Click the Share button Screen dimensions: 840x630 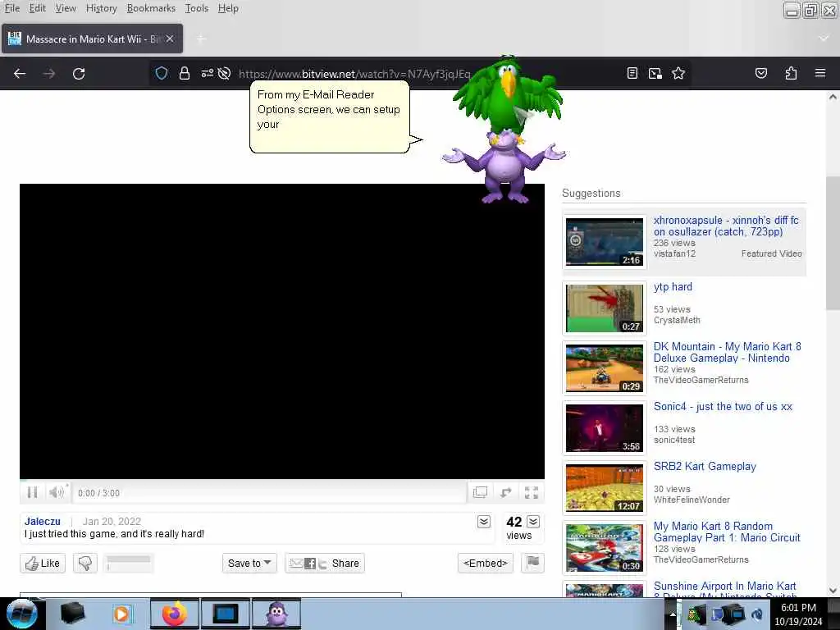click(325, 563)
